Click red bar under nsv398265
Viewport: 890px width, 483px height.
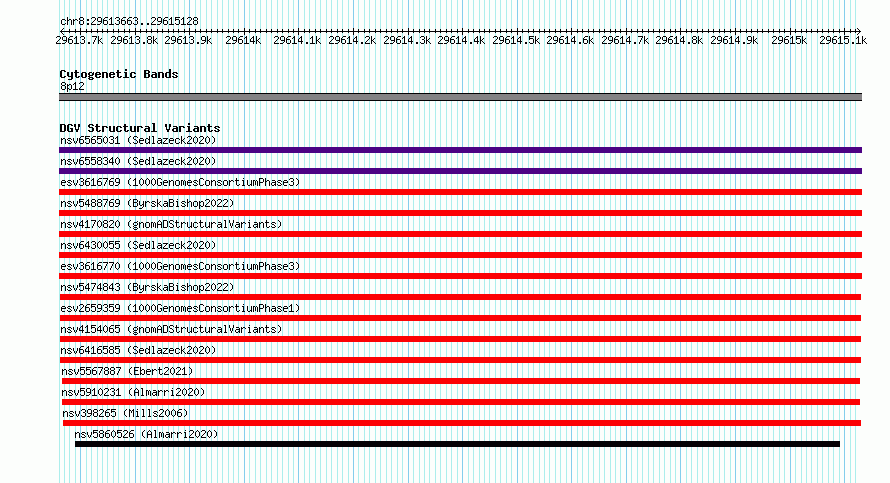461,423
